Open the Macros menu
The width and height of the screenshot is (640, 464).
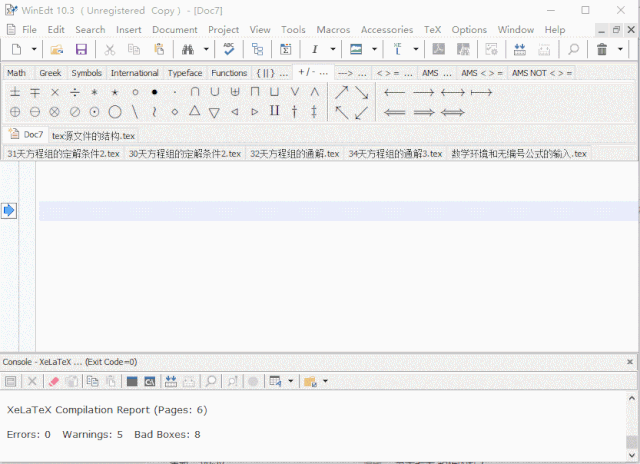pyautogui.click(x=333, y=30)
